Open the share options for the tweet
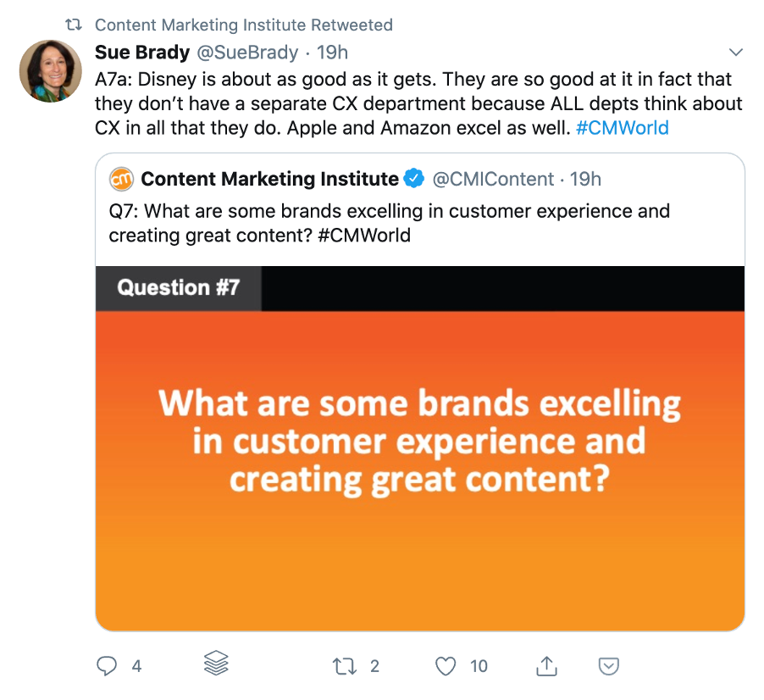 [x=546, y=666]
